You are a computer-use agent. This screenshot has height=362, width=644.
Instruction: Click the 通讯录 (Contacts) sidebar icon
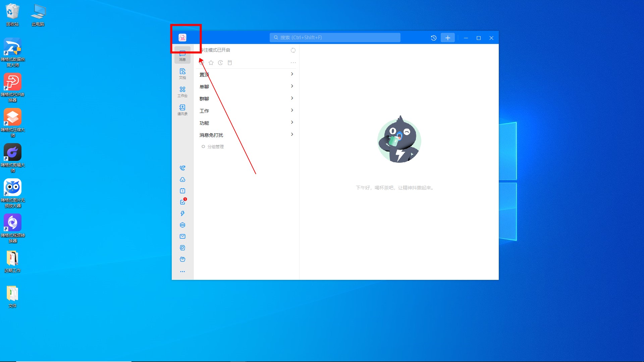[182, 110]
